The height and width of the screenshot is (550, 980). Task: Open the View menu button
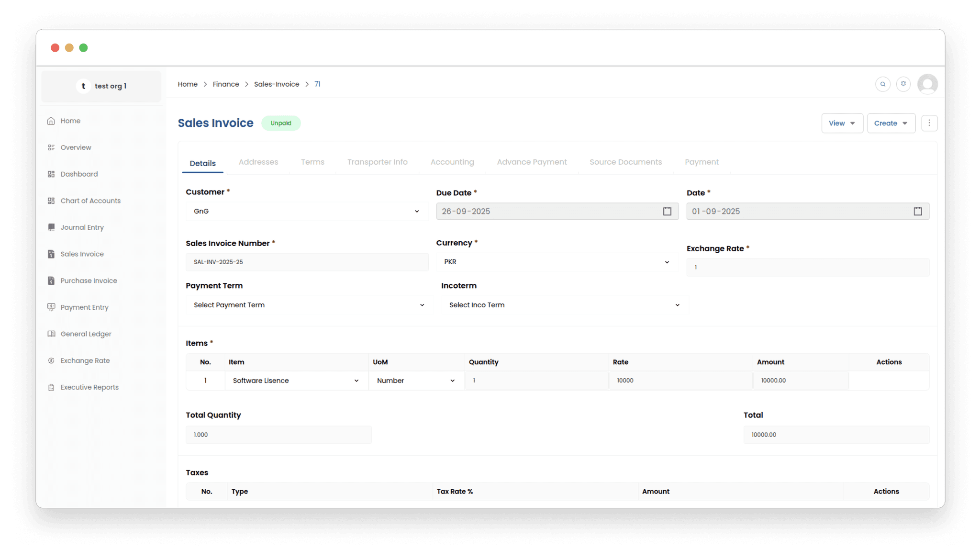coord(842,123)
